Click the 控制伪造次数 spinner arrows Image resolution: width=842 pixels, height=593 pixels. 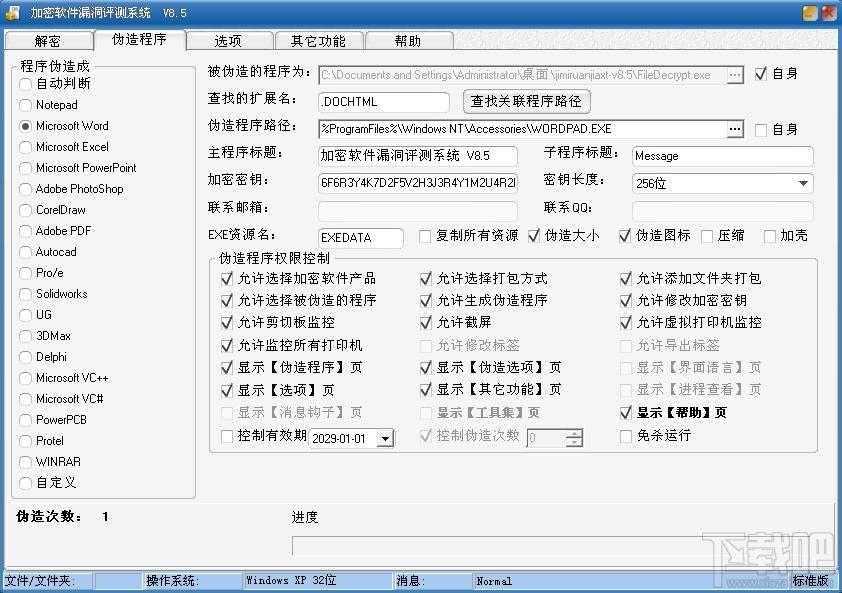point(574,438)
